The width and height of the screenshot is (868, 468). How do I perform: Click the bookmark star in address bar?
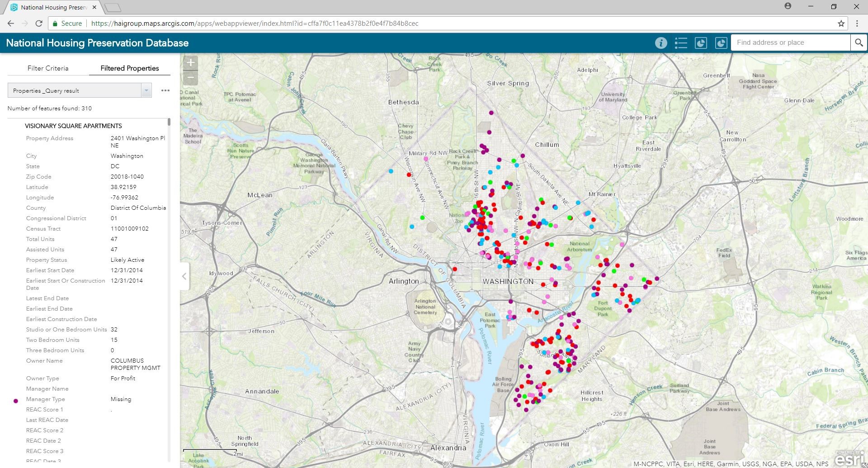[840, 23]
